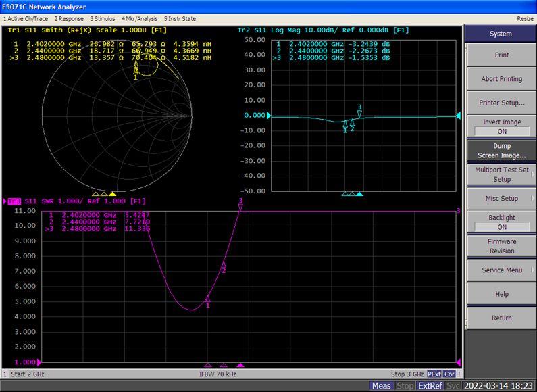This screenshot has width=537, height=392.
Task: Click the Return softkey
Action: click(x=502, y=318)
